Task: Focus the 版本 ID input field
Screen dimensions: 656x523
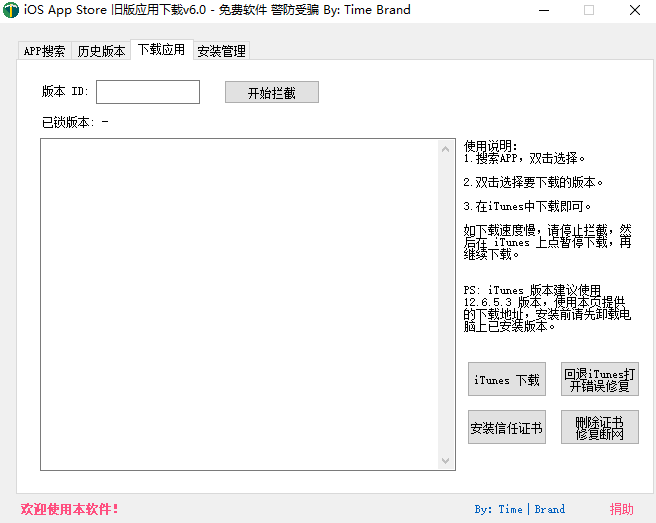Action: point(148,92)
